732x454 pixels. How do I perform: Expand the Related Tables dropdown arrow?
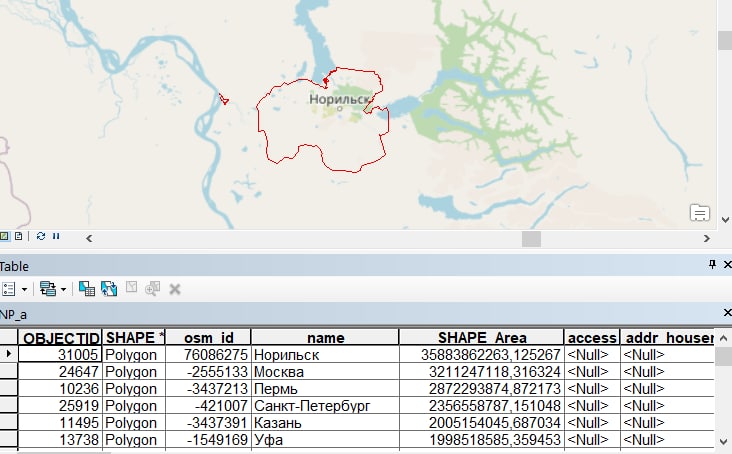[x=63, y=290]
